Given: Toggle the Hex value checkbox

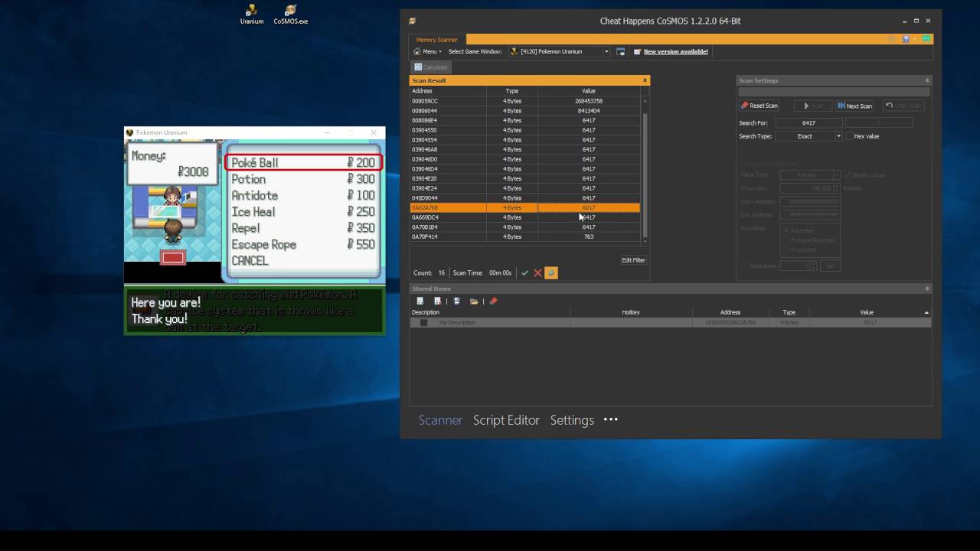Looking at the screenshot, I should coord(849,136).
